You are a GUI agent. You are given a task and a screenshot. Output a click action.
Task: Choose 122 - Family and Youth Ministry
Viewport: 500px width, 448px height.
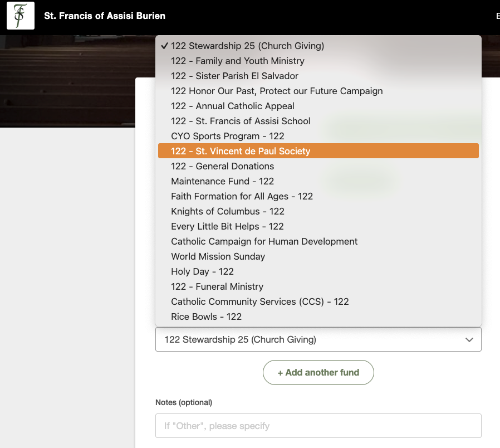click(318, 61)
